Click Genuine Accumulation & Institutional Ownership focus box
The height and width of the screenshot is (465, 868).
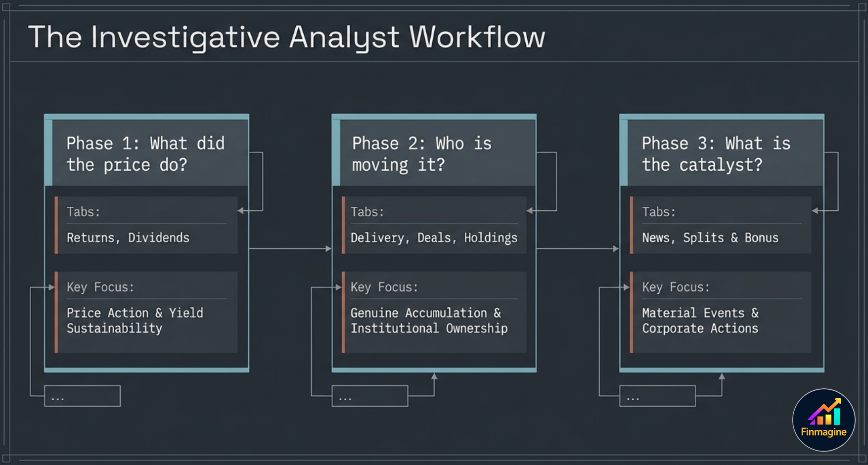[434, 312]
